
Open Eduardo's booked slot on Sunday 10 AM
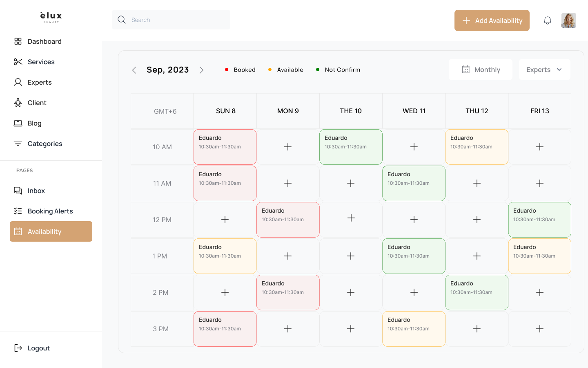(225, 147)
